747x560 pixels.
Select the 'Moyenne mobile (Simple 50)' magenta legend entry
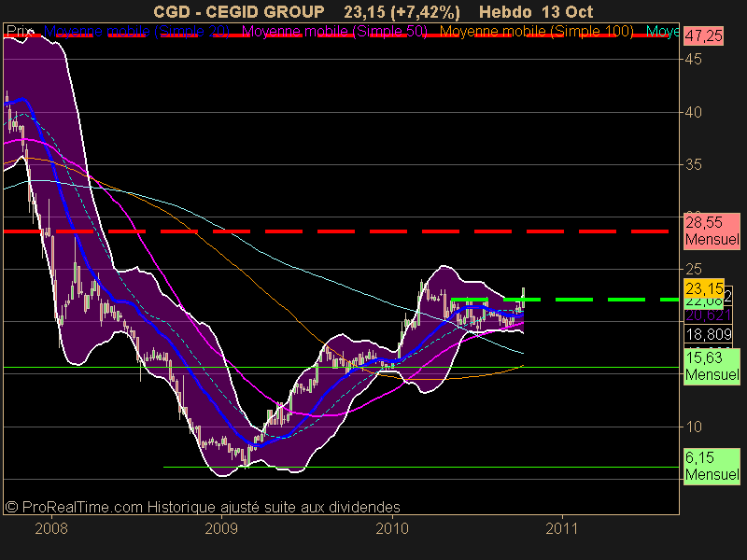tap(334, 32)
